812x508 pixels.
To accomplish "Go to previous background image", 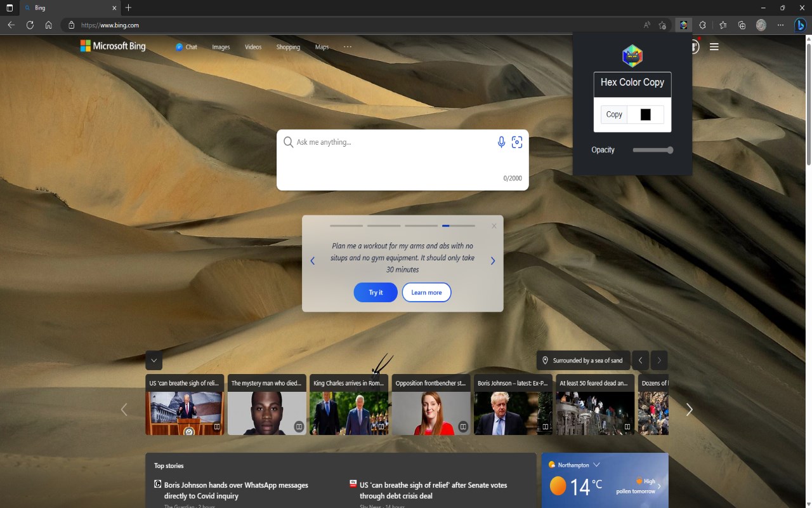I will [640, 360].
